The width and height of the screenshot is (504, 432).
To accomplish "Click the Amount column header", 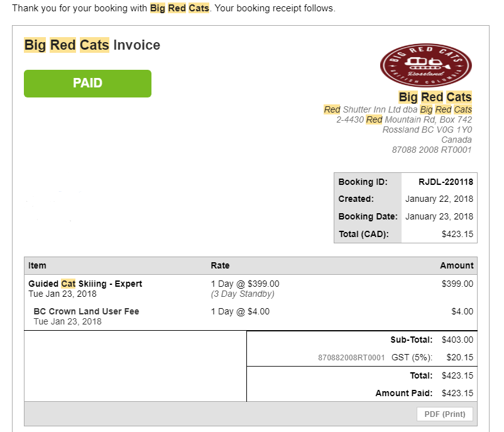I will click(x=456, y=266).
